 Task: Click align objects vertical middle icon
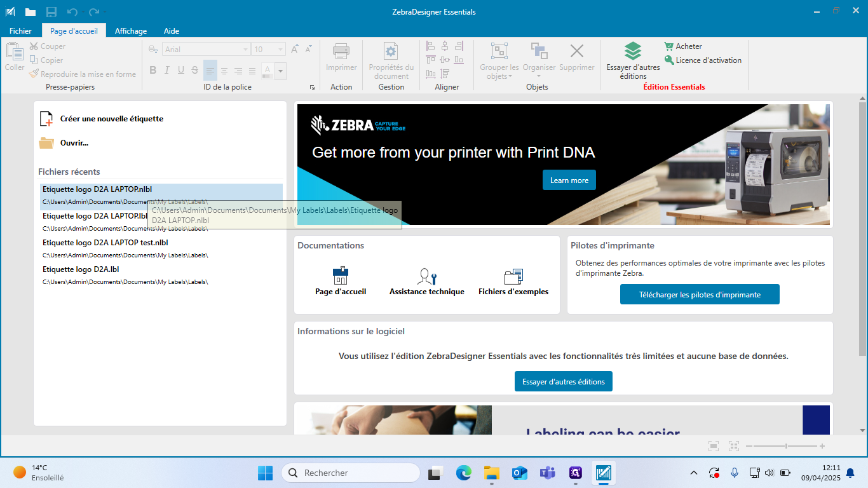click(445, 60)
